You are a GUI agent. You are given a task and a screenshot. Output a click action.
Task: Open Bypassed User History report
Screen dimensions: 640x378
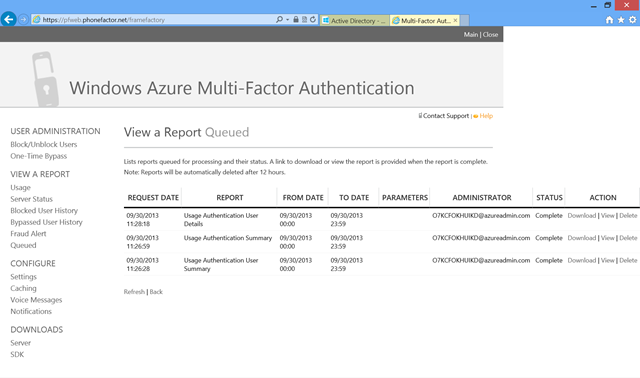tap(47, 222)
